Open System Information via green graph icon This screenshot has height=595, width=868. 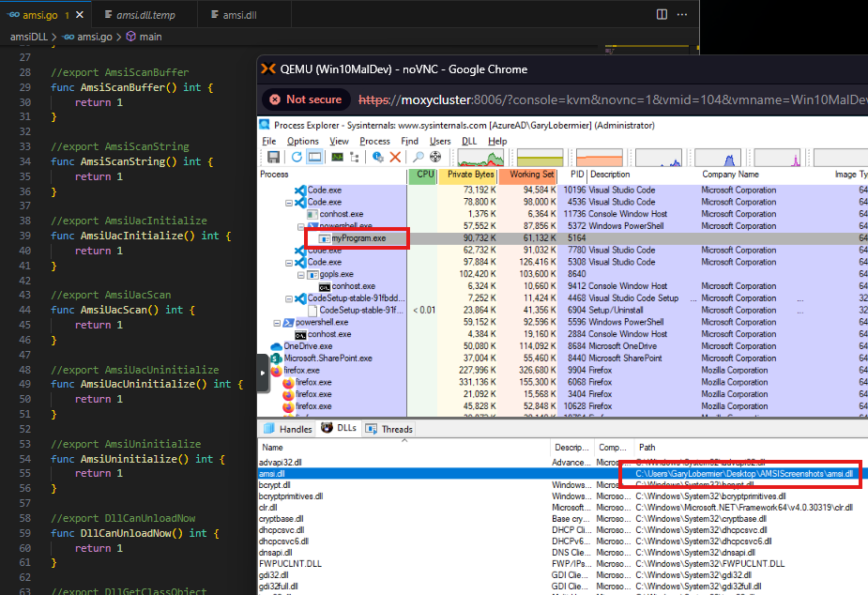point(337,157)
